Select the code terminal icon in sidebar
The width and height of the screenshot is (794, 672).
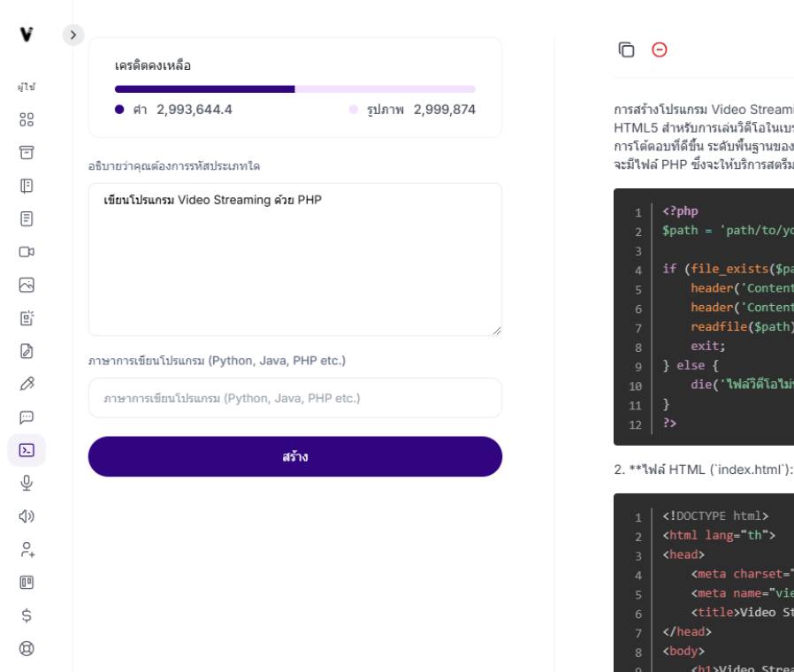coord(27,450)
